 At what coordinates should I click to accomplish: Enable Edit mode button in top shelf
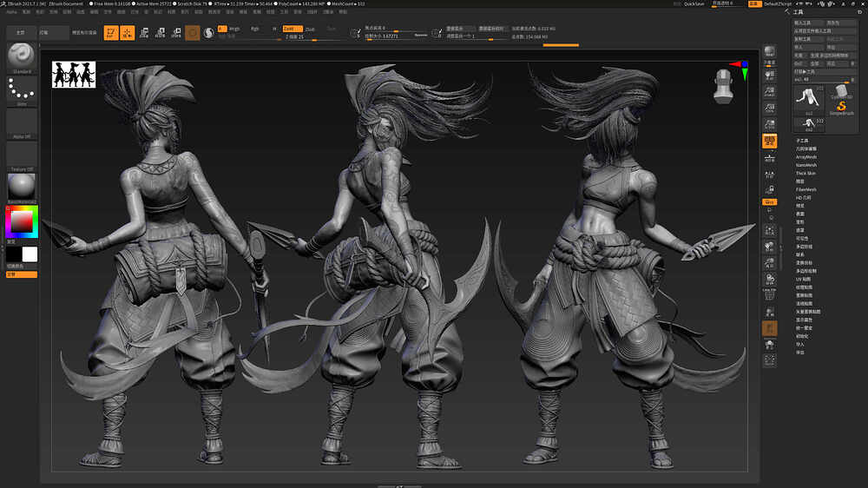tap(111, 33)
